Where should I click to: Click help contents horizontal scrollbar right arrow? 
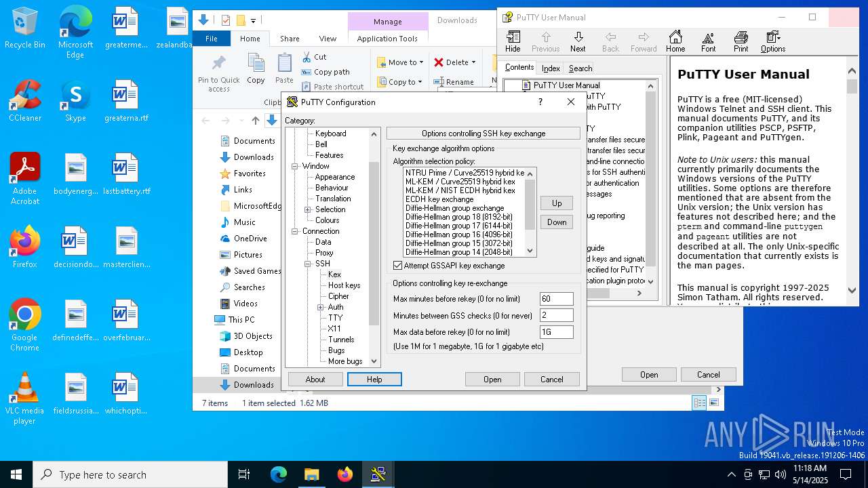[639, 293]
